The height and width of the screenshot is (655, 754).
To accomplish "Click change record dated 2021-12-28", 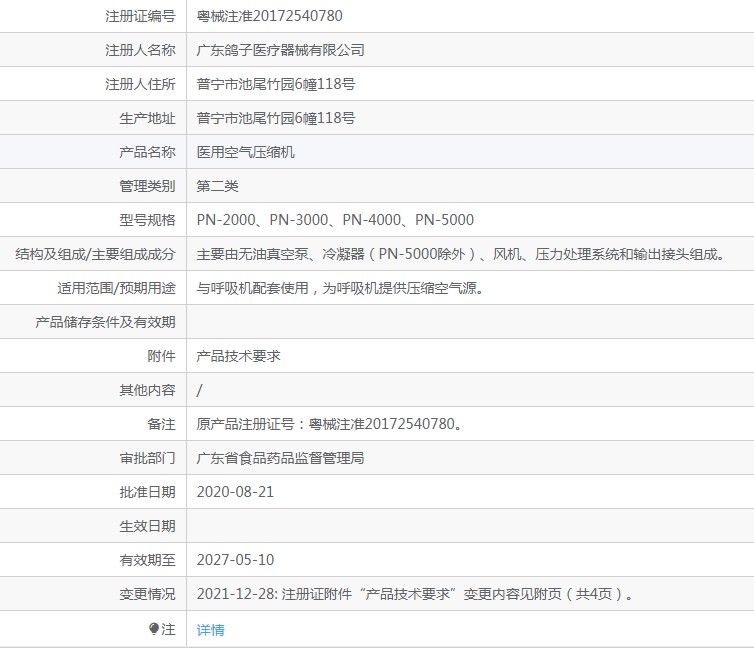I will (x=415, y=594).
